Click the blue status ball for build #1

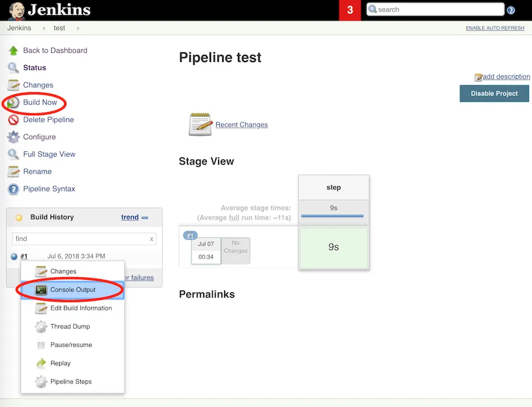14,257
